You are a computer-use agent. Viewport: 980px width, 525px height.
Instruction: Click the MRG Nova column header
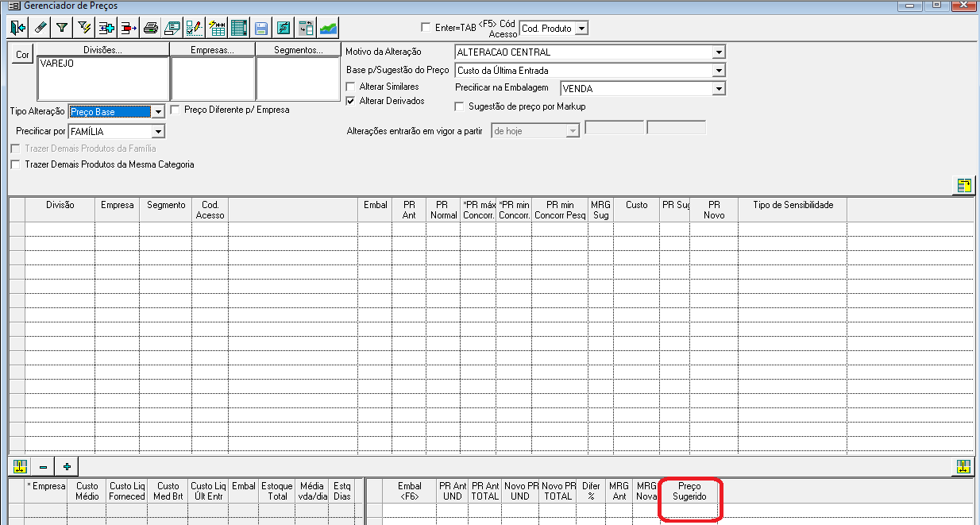(x=647, y=491)
